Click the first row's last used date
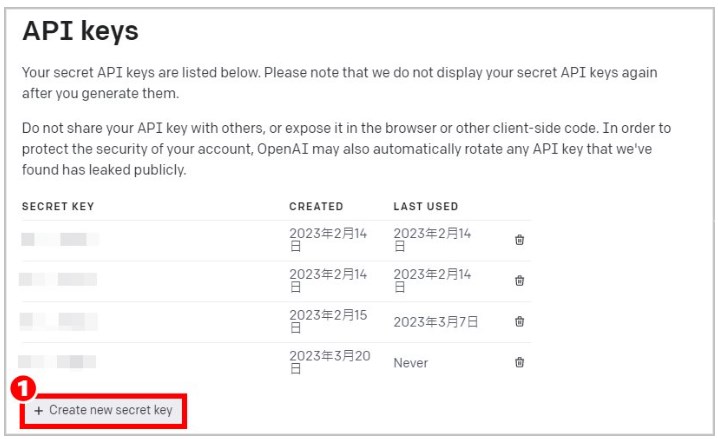Screen dimensions: 718x439 432,240
